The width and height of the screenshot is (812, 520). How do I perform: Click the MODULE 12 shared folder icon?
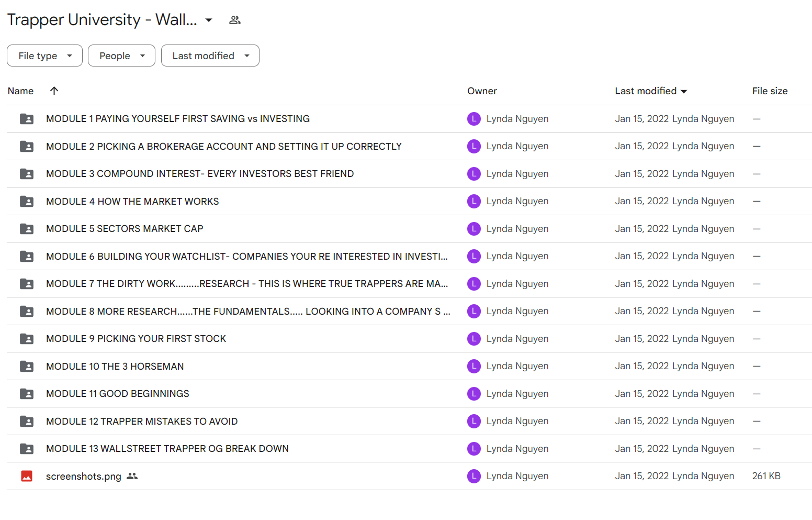click(x=27, y=422)
